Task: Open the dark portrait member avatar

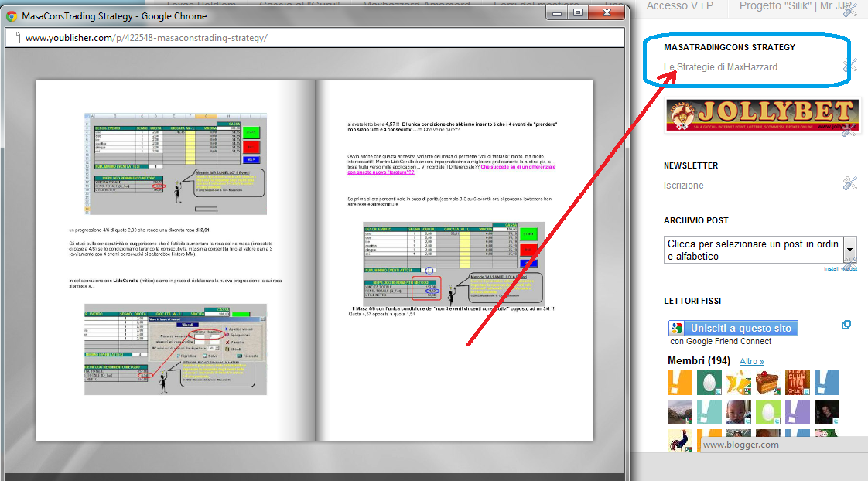Action: click(826, 412)
